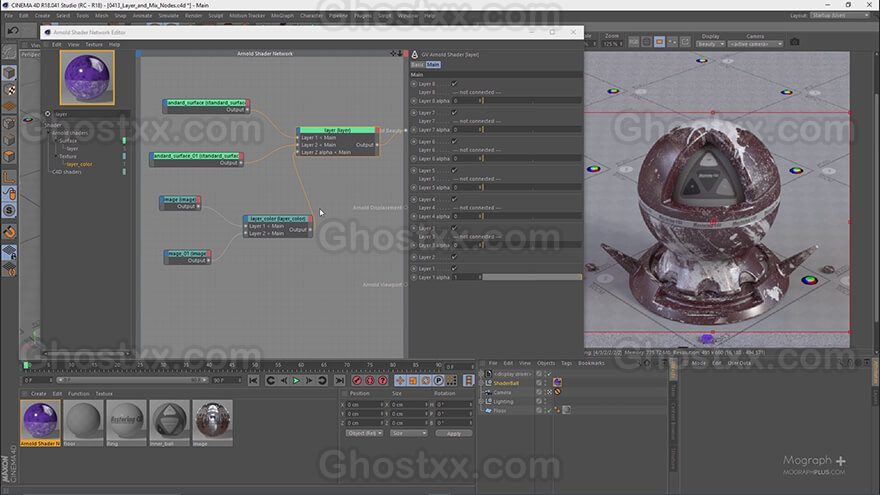Select the Arnold shaders tree item
880x495 pixels.
pyautogui.click(x=70, y=133)
